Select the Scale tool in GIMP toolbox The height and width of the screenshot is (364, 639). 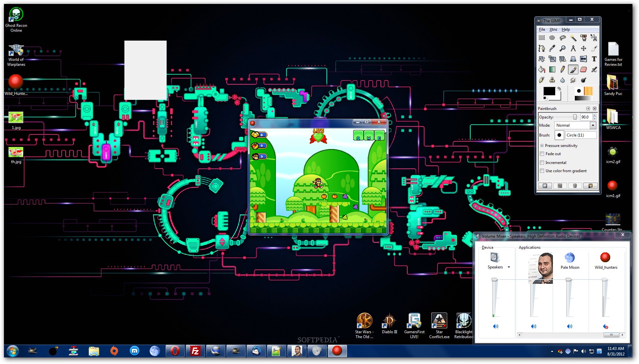(x=552, y=59)
